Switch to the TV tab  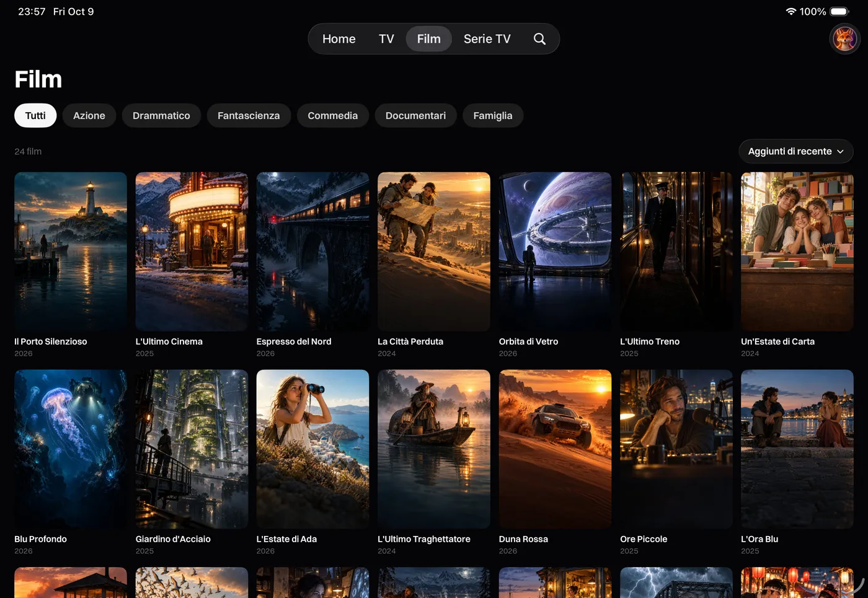click(386, 39)
